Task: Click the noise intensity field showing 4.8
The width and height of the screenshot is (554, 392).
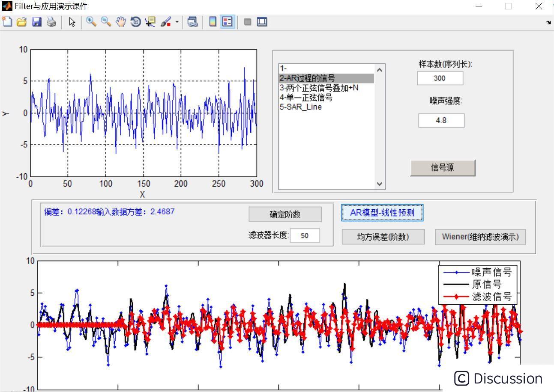Action: pos(441,120)
